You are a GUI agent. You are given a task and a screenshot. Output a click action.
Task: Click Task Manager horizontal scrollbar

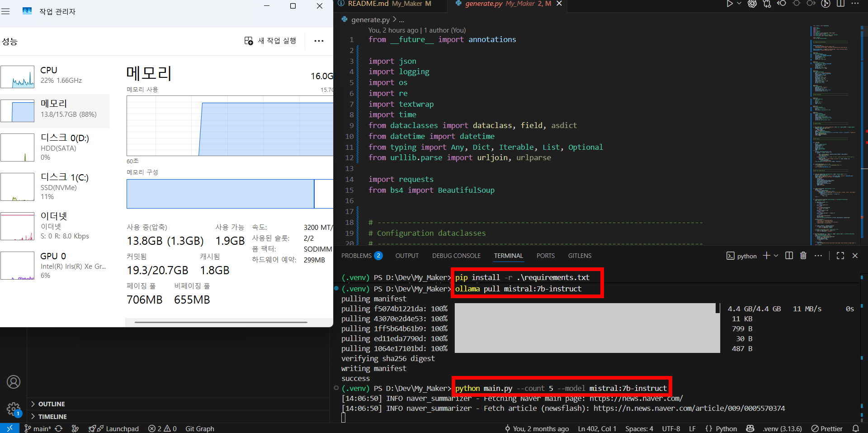221,322
